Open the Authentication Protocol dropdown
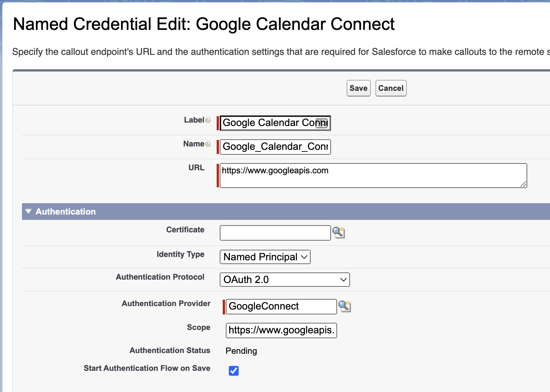The width and height of the screenshot is (550, 392). click(284, 280)
